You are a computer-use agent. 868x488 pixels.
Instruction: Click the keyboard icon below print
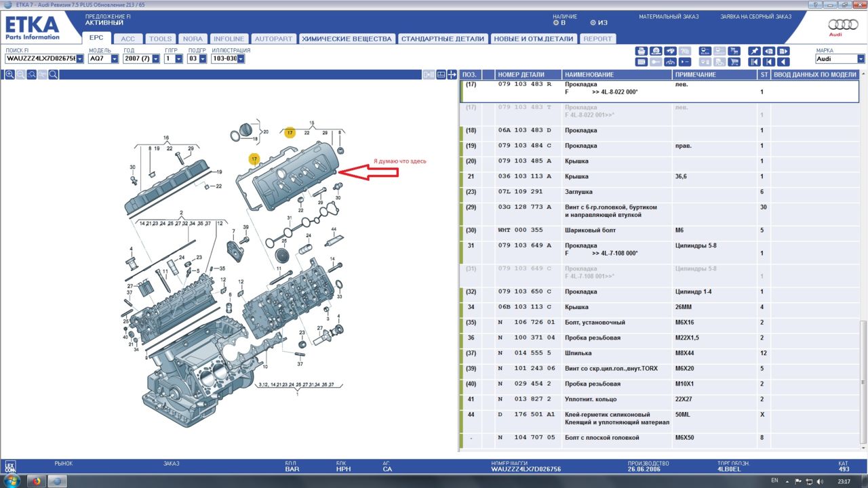click(642, 62)
